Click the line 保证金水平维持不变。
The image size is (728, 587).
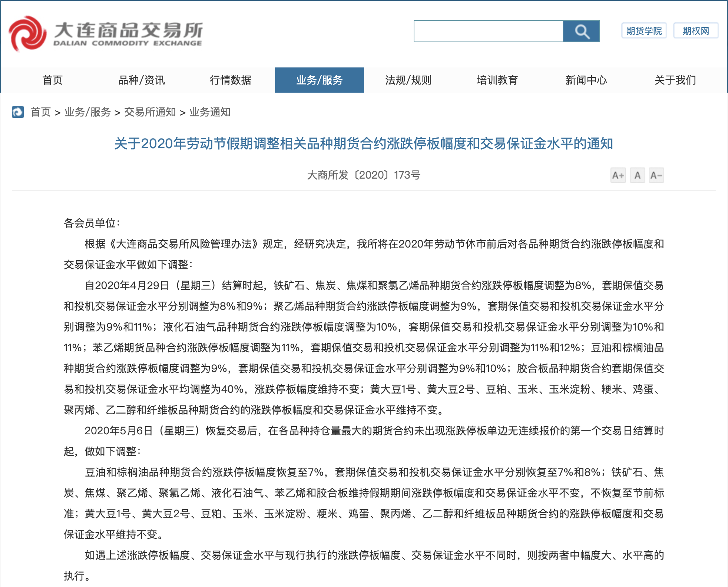coord(113,534)
